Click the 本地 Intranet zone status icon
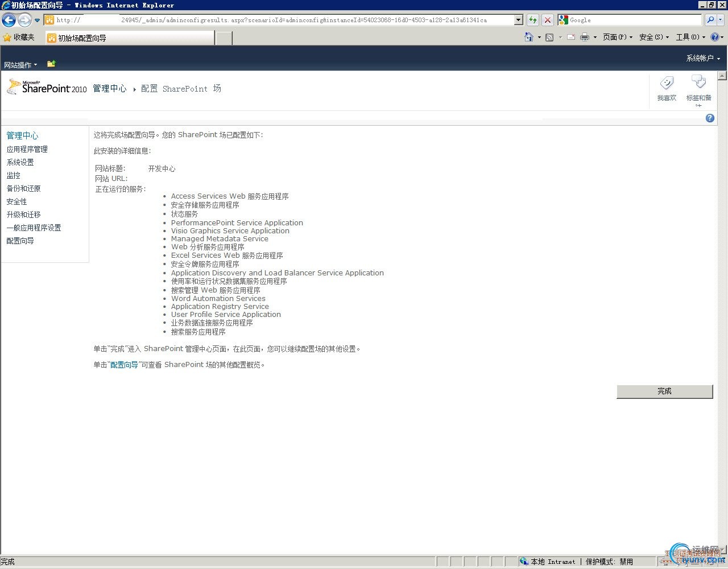728x569 pixels. pyautogui.click(x=524, y=562)
